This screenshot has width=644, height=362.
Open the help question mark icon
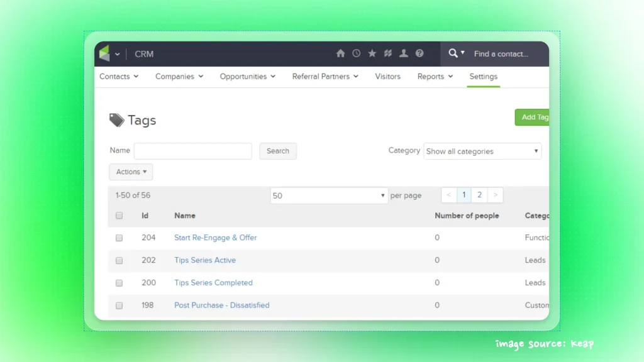tap(419, 53)
